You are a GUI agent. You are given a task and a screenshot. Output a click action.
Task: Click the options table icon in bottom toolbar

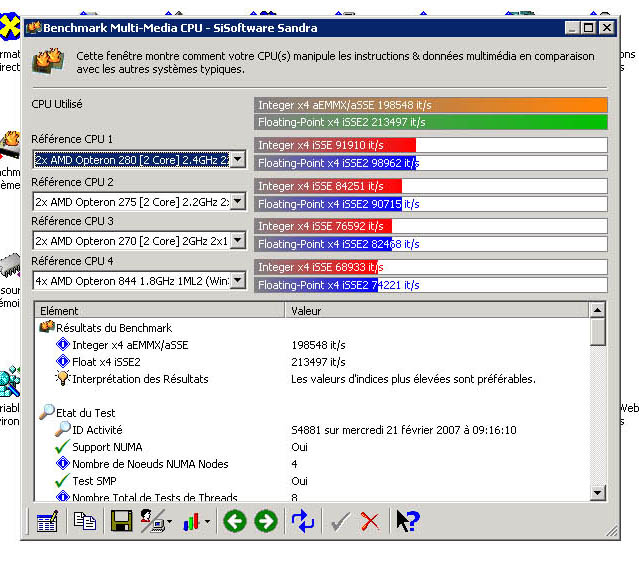click(x=47, y=521)
